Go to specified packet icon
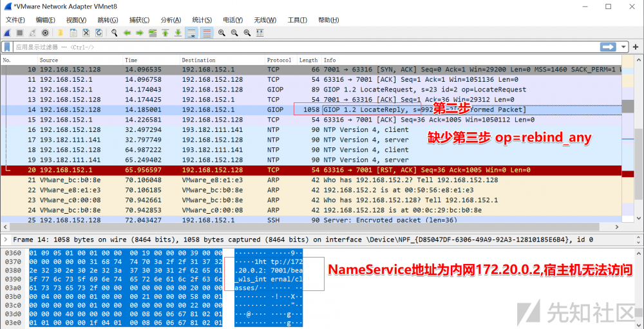Image resolution: width=644 pixels, height=329 pixels. 153,33
